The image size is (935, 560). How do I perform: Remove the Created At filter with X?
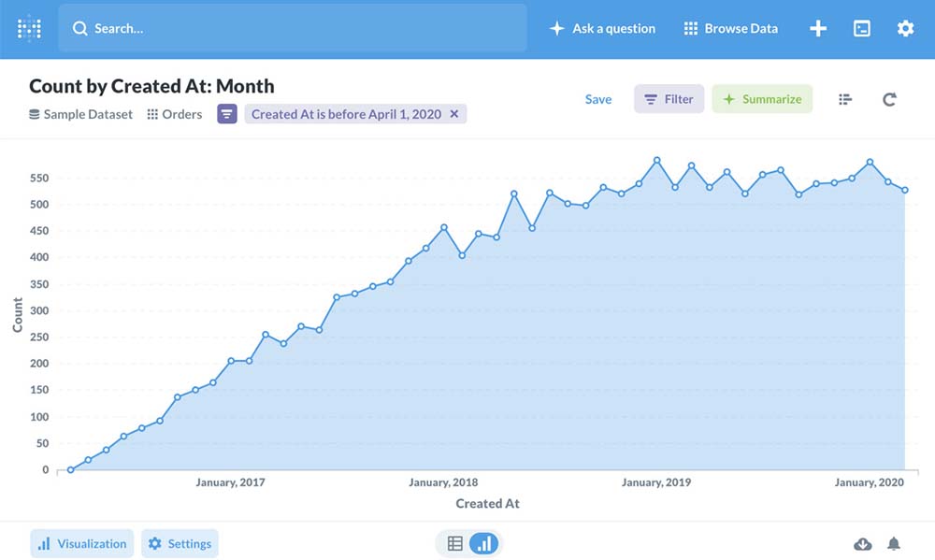point(454,114)
